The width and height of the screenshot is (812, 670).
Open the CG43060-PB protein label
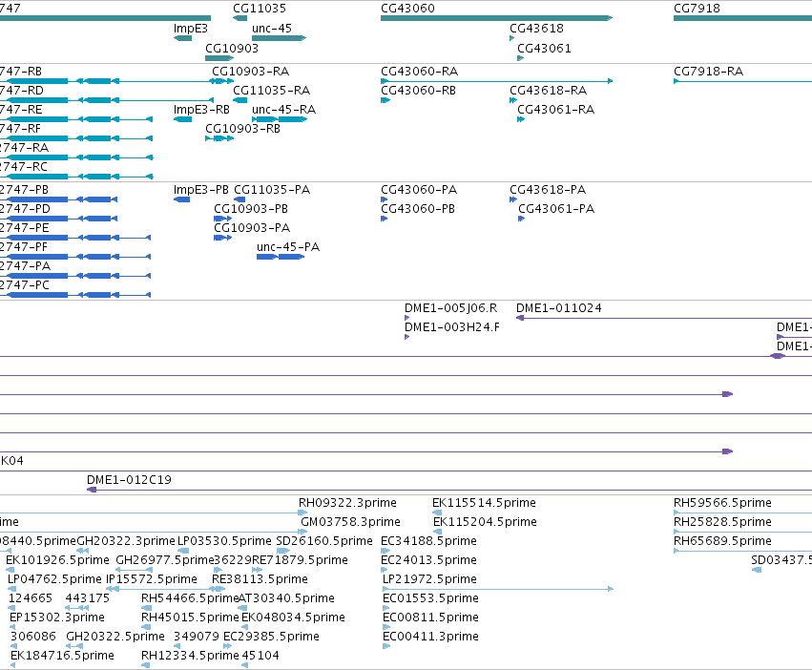pyautogui.click(x=418, y=209)
